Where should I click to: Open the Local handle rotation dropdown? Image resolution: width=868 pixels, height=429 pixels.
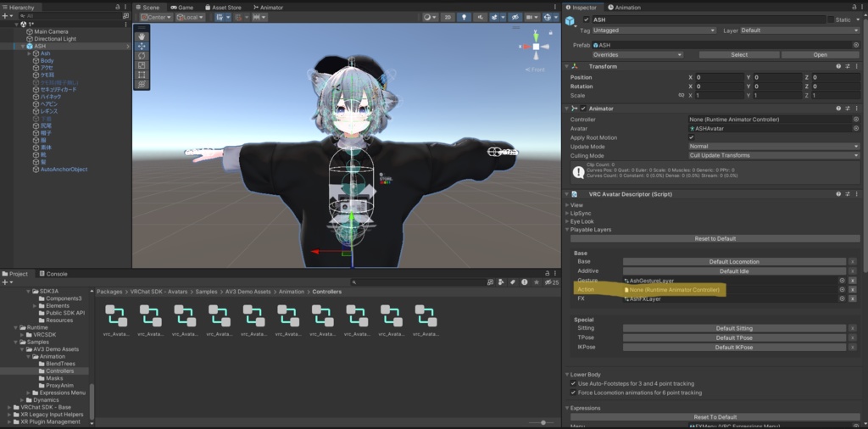pyautogui.click(x=190, y=17)
